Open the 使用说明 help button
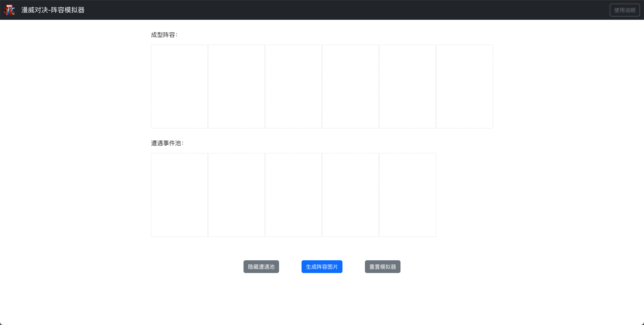This screenshot has width=644, height=325. point(625,10)
